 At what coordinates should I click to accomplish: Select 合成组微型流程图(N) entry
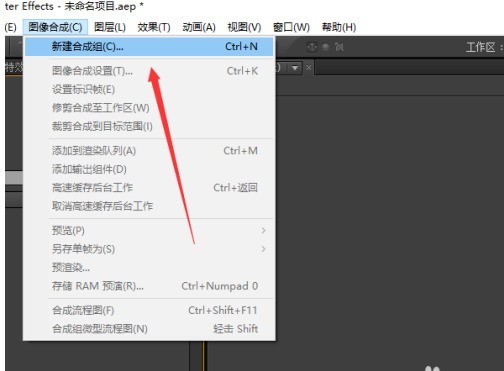149,329
